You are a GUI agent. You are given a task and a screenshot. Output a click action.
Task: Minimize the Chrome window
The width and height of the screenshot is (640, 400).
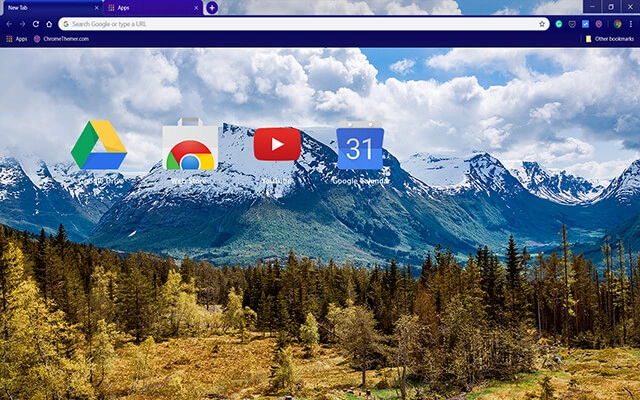click(592, 7)
